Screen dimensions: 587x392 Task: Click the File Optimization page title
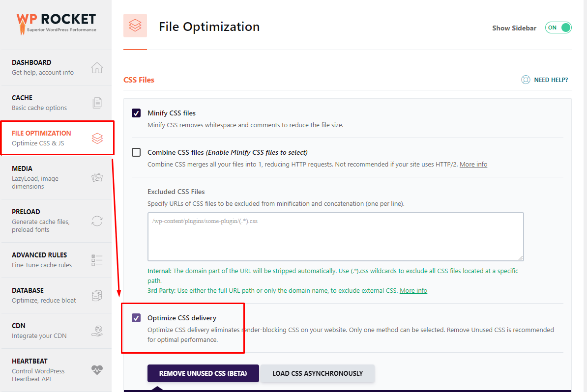coord(209,27)
